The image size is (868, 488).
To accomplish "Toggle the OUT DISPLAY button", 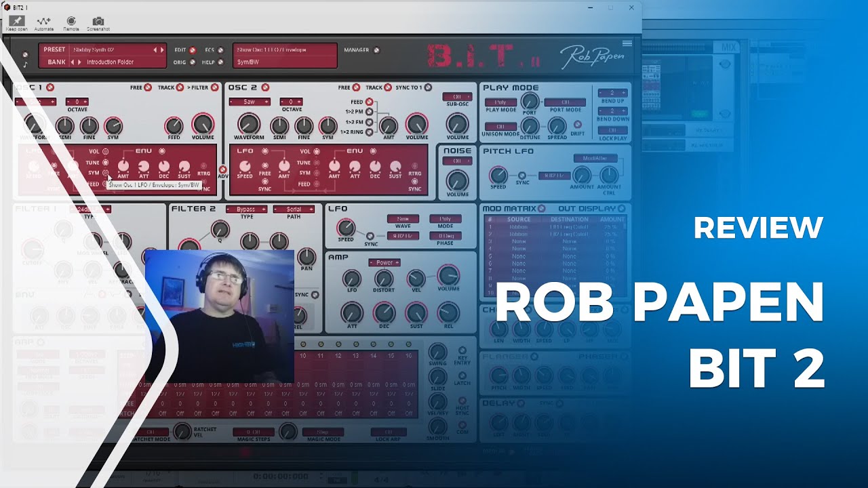I will coord(620,209).
